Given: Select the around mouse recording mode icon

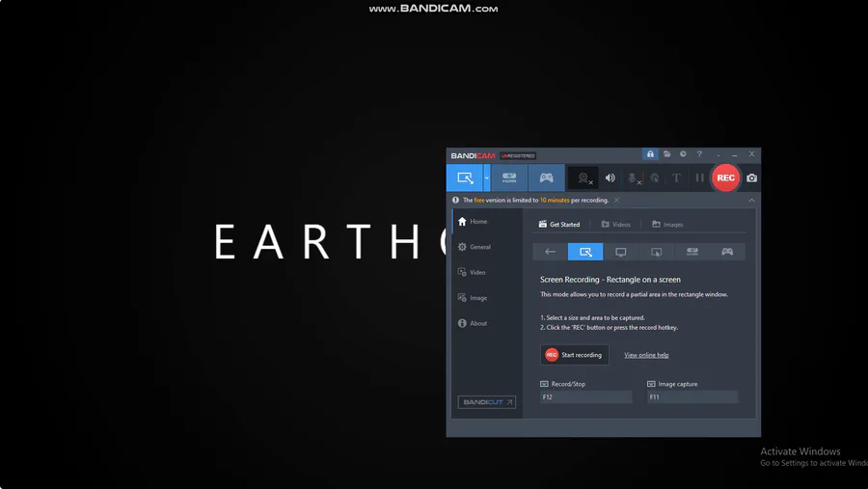Looking at the screenshot, I should (656, 252).
